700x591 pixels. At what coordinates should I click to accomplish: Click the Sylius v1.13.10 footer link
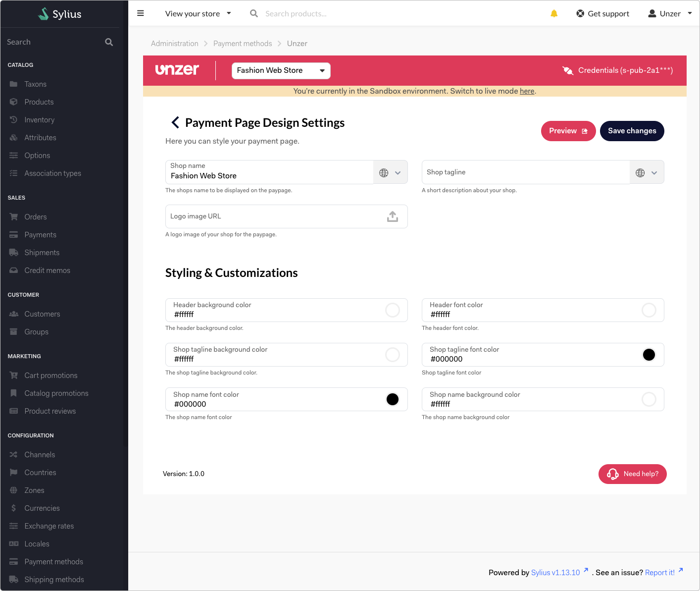555,573
